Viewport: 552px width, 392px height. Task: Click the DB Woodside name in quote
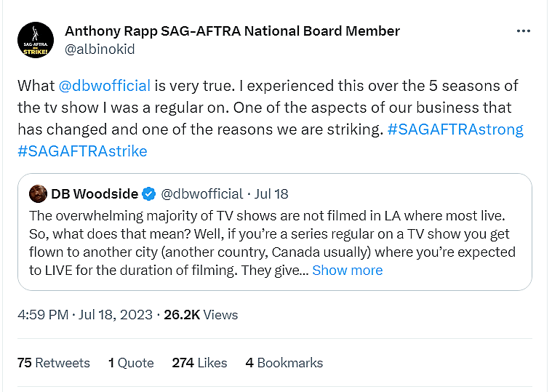pyautogui.click(x=94, y=193)
